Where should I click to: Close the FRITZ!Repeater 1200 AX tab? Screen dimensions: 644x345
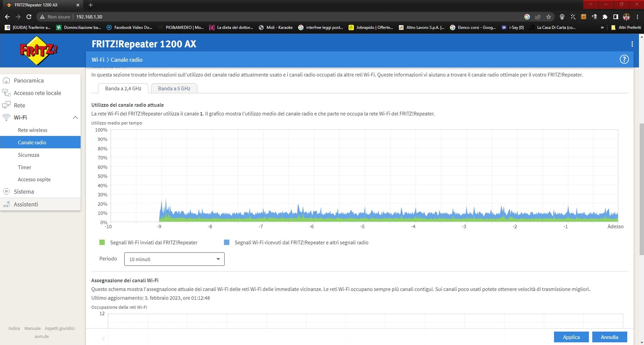pyautogui.click(x=78, y=5)
